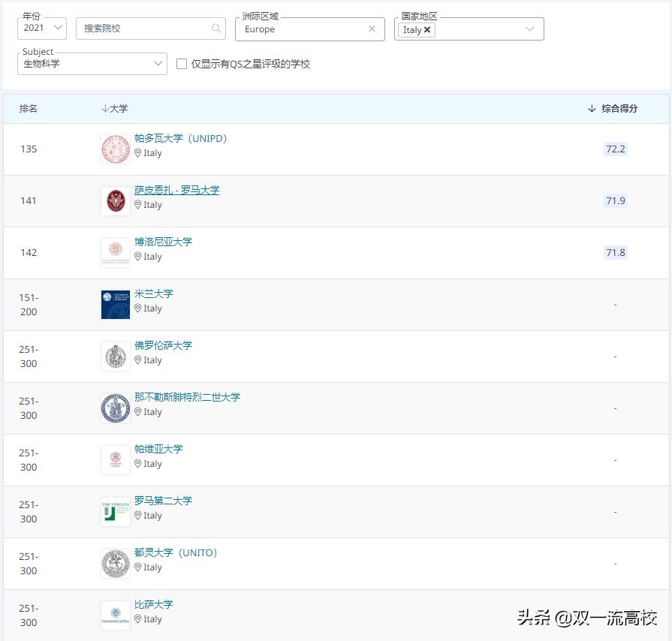
Task: Clear the Europe region filter via X
Action: pos(372,29)
